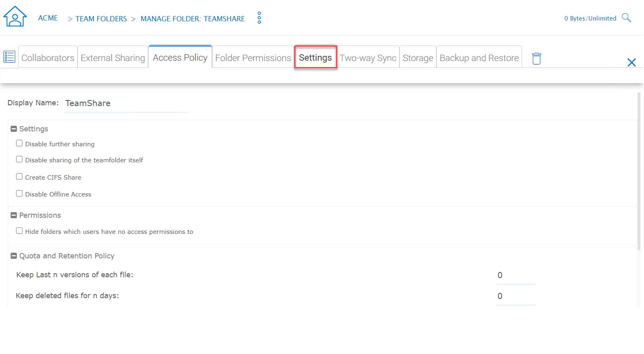Collapse Quota and Retention Policy section
The height and width of the screenshot is (354, 644).
14,256
